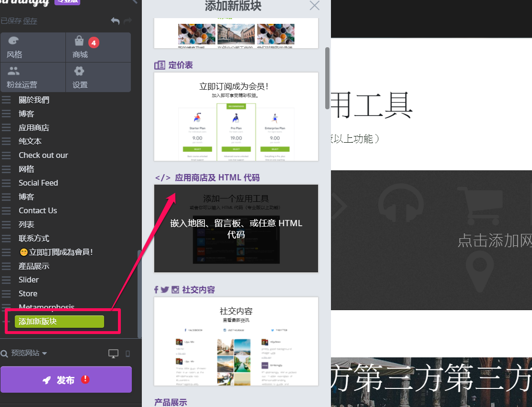Click drag handle beside Store
Viewport: 532px width, 407px height.
[6, 293]
